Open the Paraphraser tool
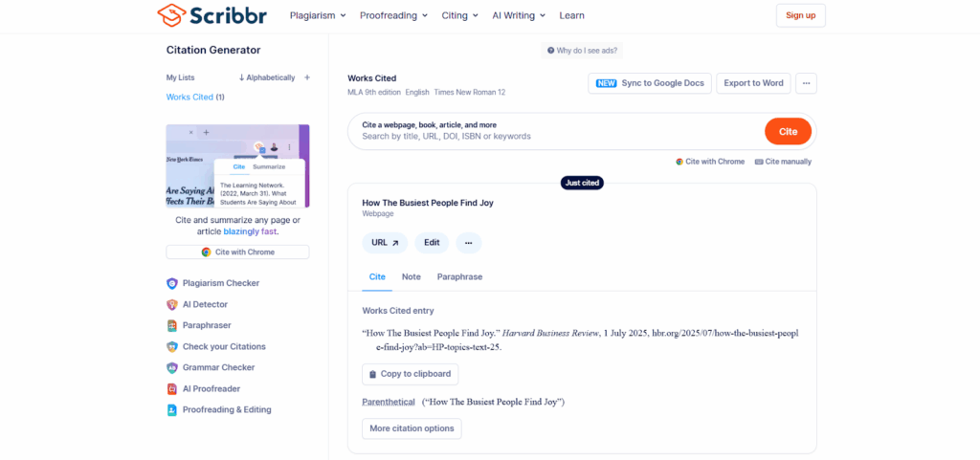Viewport: 980px width, 460px height. click(x=199, y=325)
